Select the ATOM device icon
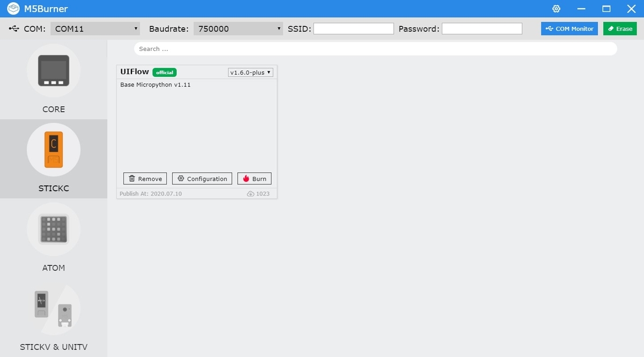 tap(54, 229)
